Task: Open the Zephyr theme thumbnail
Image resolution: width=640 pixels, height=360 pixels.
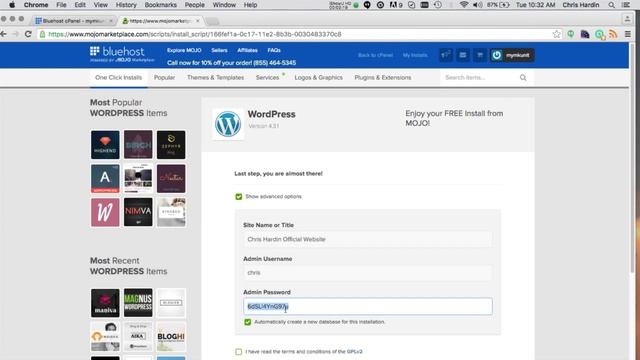Action: (x=171, y=145)
